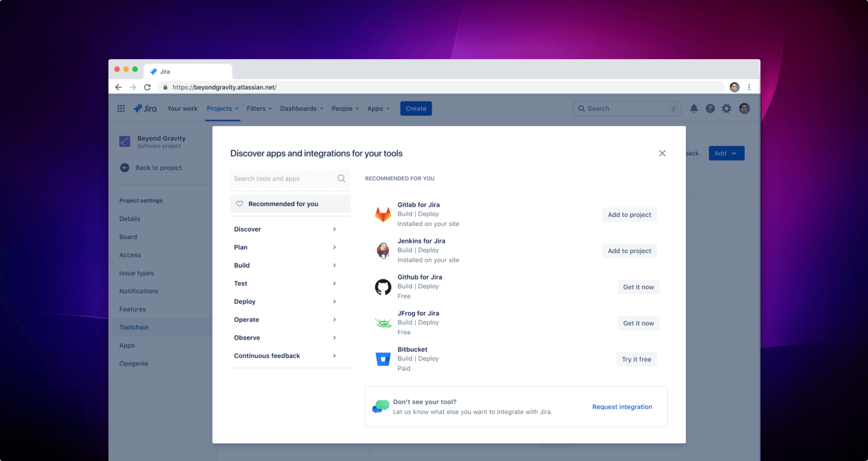This screenshot has width=868, height=461.
Task: Open notifications bell
Action: (x=694, y=108)
